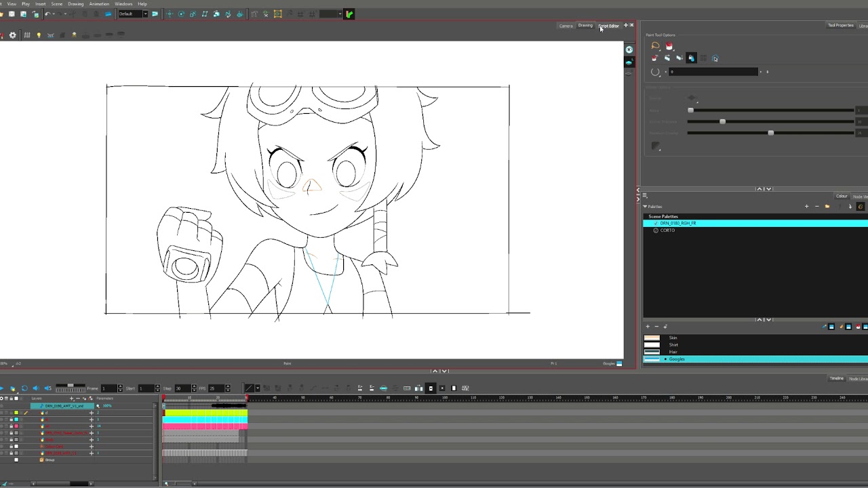This screenshot has height=488, width=868.
Task: Switch to the Drawing tab
Action: (585, 26)
